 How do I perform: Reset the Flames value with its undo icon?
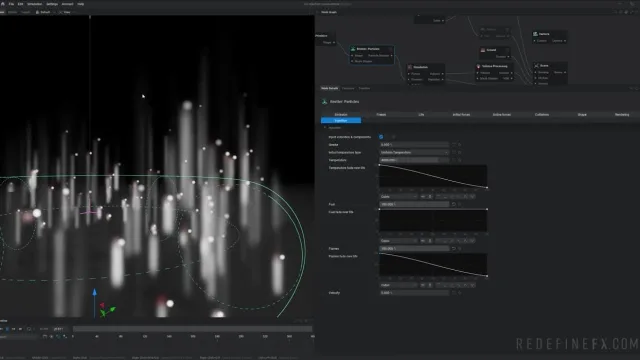click(453, 249)
